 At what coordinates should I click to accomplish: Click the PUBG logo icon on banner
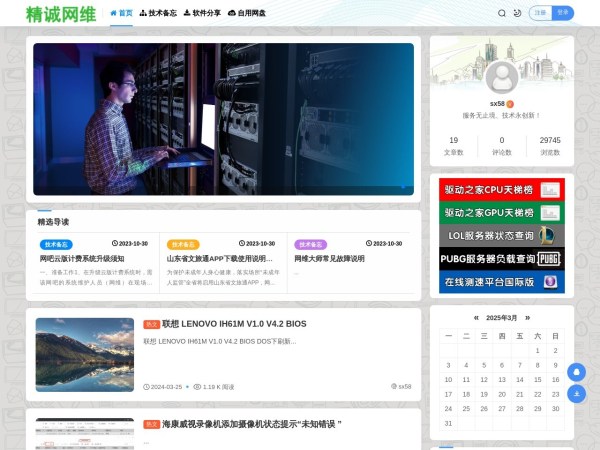pyautogui.click(x=549, y=258)
